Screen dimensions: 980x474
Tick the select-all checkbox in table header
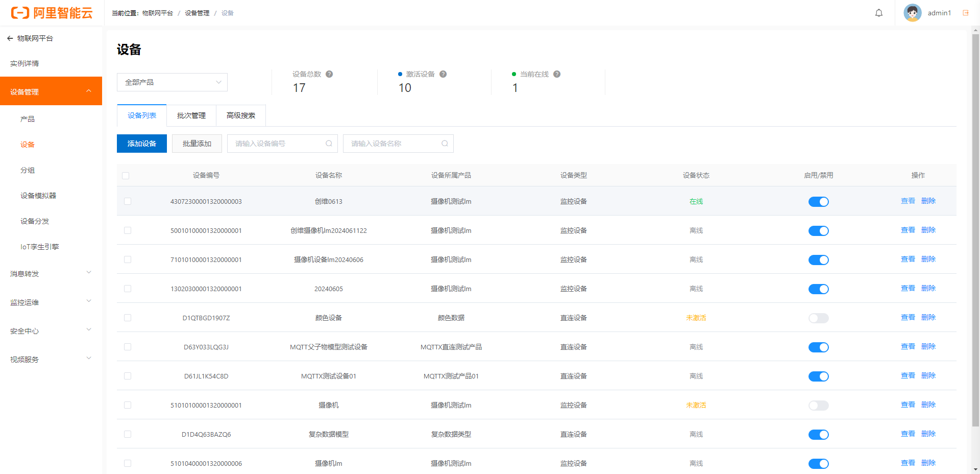coord(126,176)
